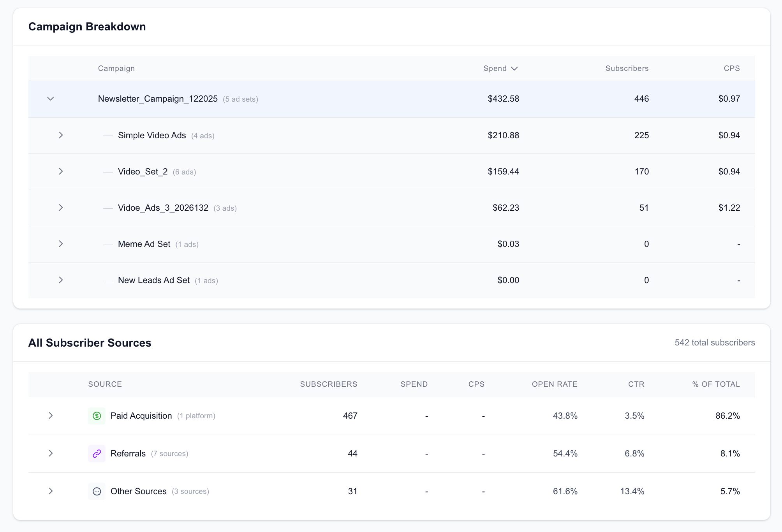The image size is (782, 532).
Task: Expand the Simple Video Ads ad set
Action: pyautogui.click(x=61, y=135)
